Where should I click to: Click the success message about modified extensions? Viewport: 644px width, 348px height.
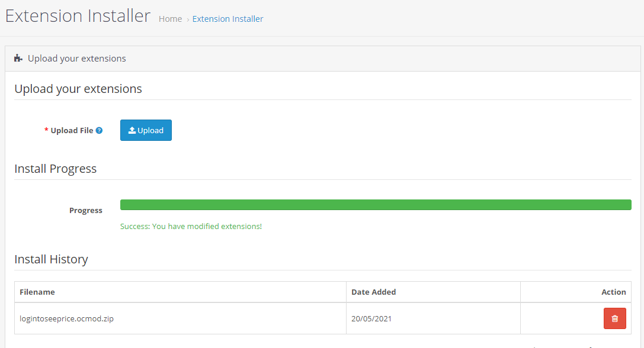pyautogui.click(x=191, y=226)
